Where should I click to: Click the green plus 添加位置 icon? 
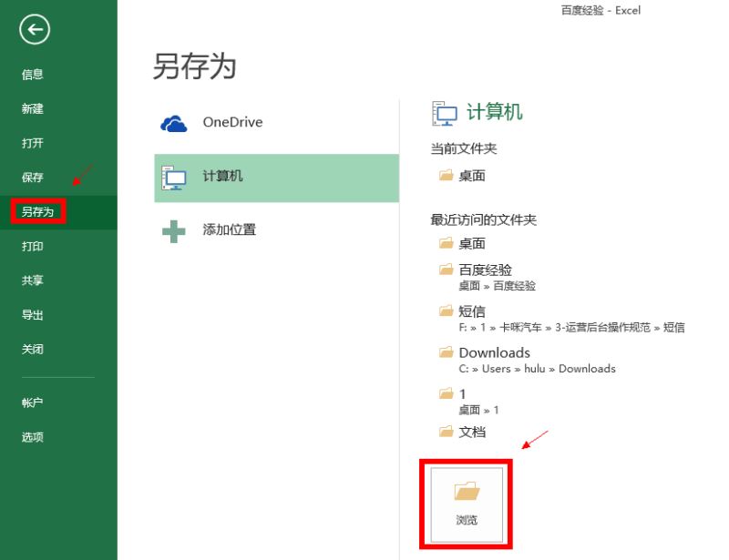pyautogui.click(x=173, y=230)
